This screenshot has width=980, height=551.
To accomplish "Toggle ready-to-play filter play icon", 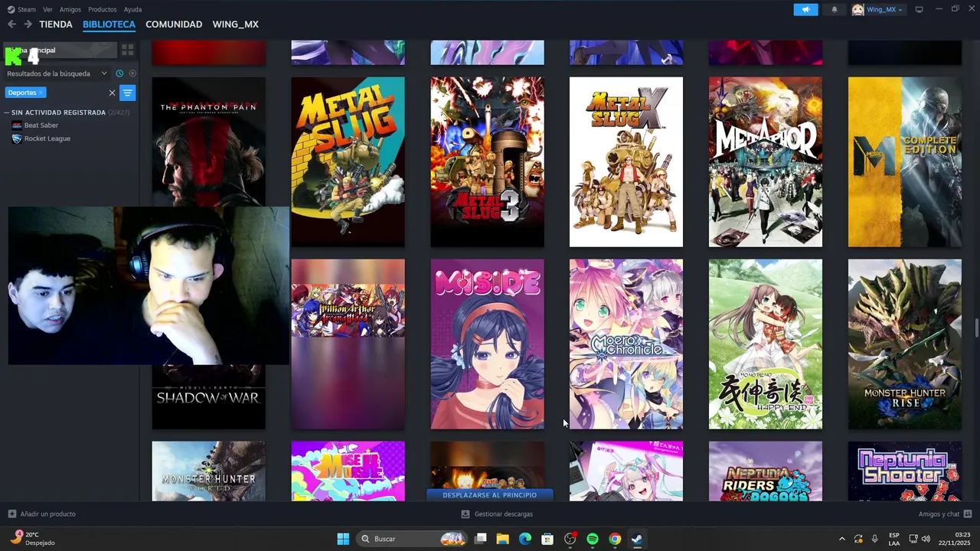I will pos(132,73).
